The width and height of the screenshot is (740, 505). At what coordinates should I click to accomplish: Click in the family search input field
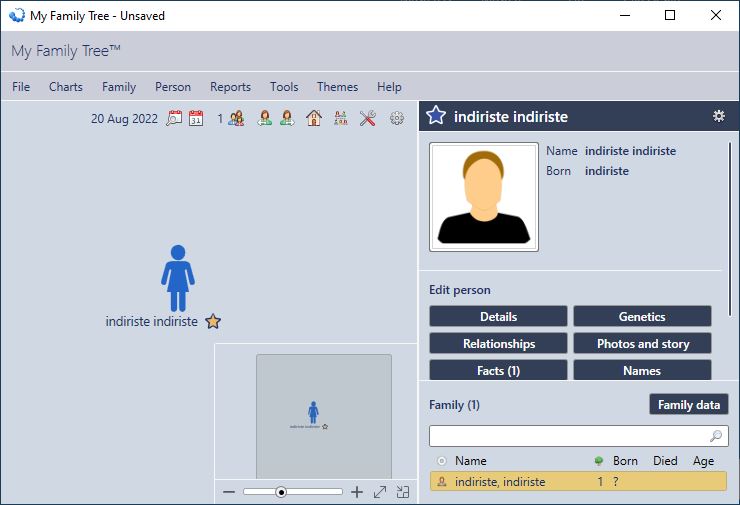click(579, 436)
